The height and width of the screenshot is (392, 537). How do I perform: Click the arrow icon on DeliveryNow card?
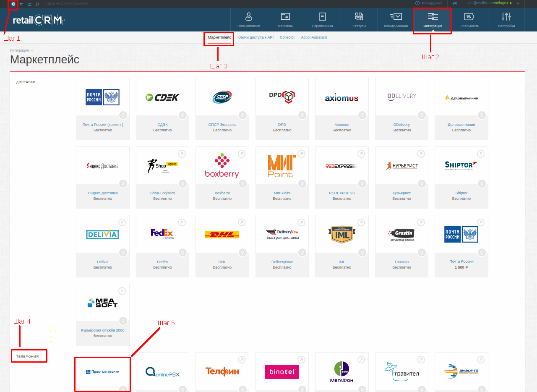point(301,222)
